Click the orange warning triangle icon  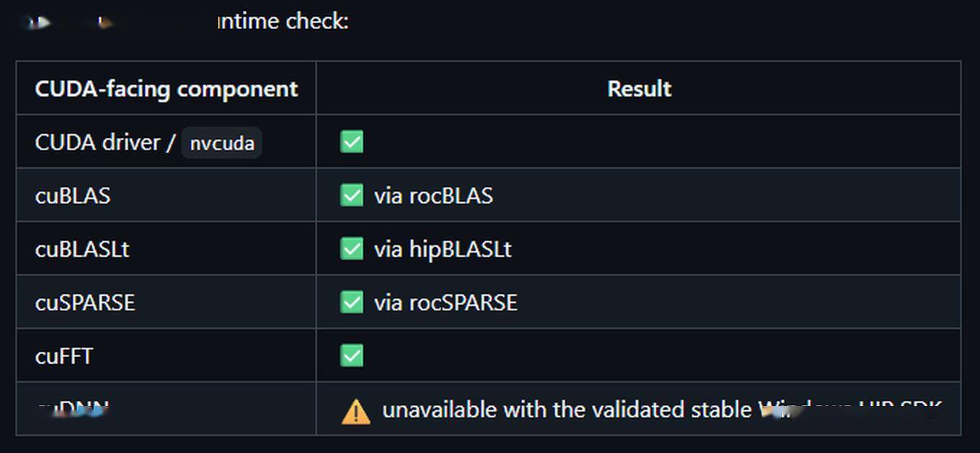tap(355, 410)
